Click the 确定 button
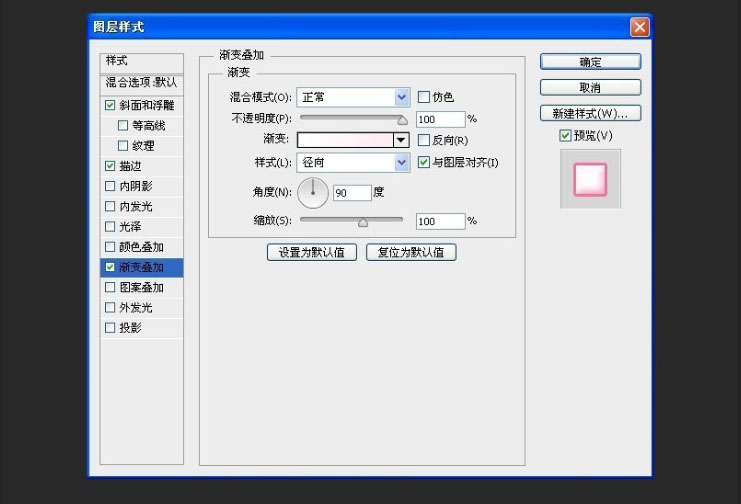The image size is (741, 504). (590, 62)
